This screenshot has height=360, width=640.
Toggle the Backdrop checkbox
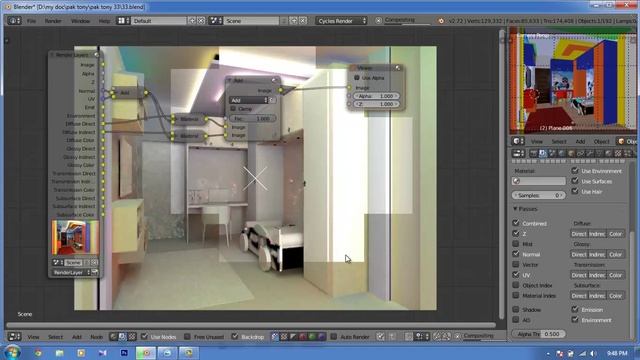(x=235, y=336)
